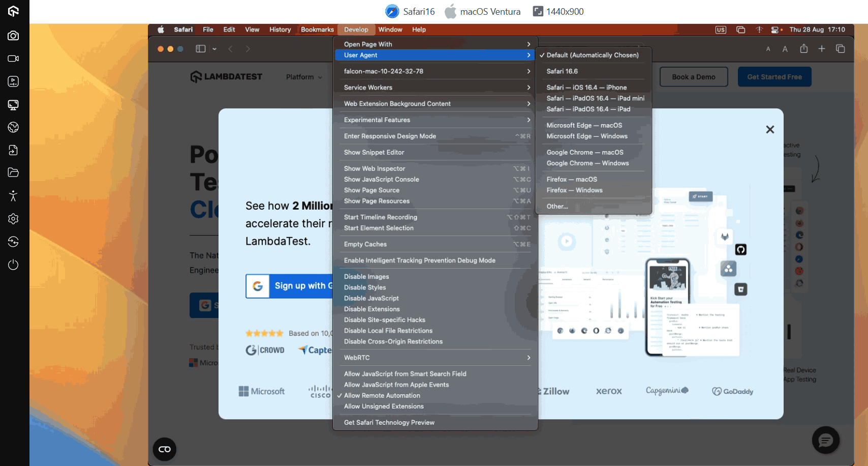Screen dimensions: 868x466
Task: Open the History menu
Action: click(x=280, y=30)
